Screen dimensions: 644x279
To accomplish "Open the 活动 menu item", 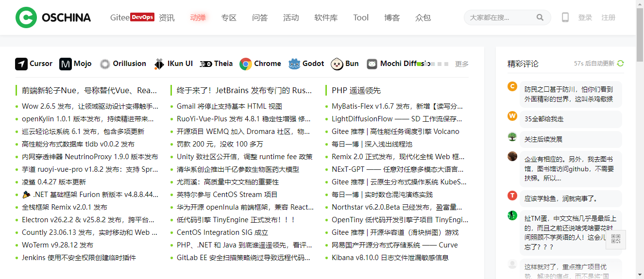I will click(291, 17).
